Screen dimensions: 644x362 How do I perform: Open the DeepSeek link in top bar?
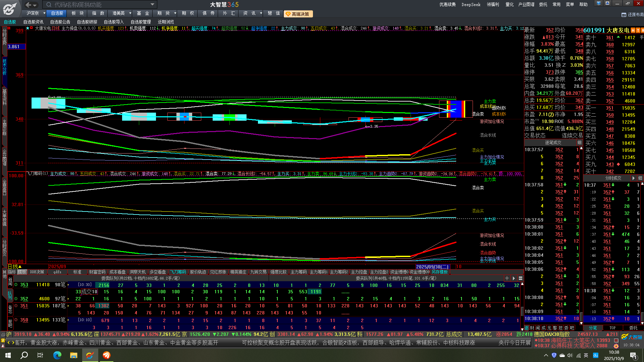471,4
